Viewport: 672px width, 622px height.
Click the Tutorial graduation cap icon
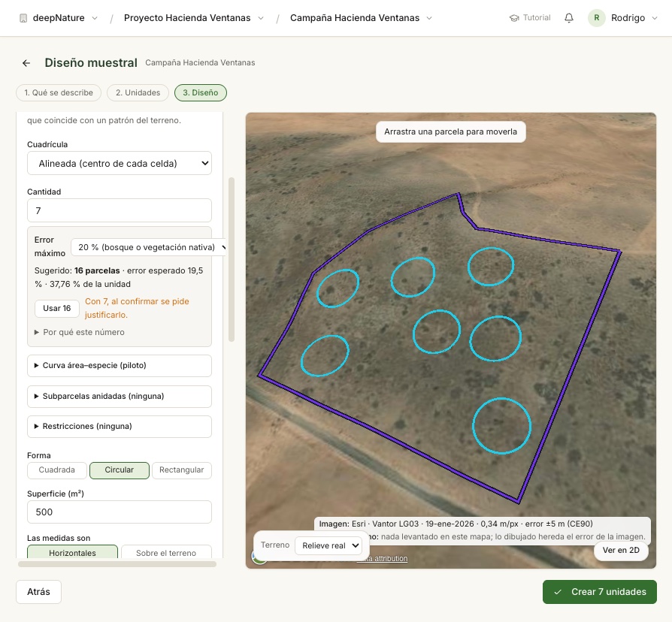514,18
